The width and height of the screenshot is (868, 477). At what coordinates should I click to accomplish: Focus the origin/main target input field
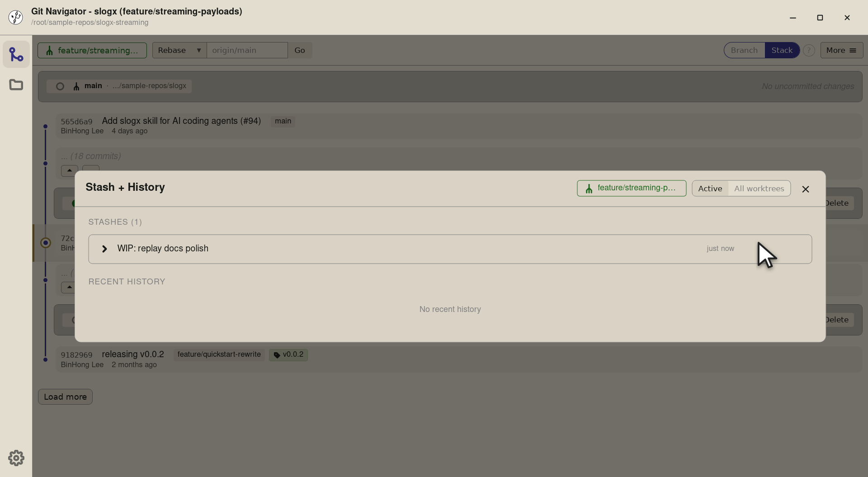pos(247,50)
